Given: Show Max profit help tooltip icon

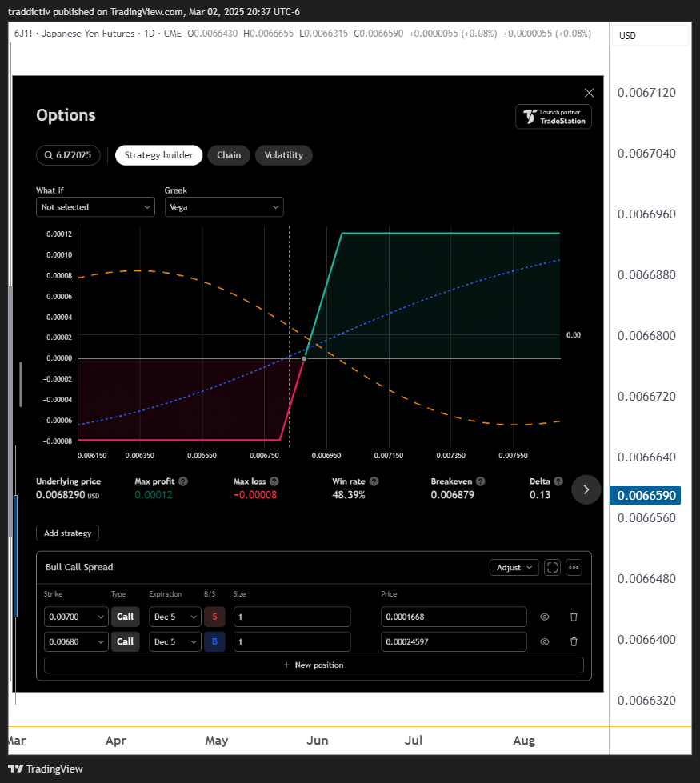Looking at the screenshot, I should (183, 481).
